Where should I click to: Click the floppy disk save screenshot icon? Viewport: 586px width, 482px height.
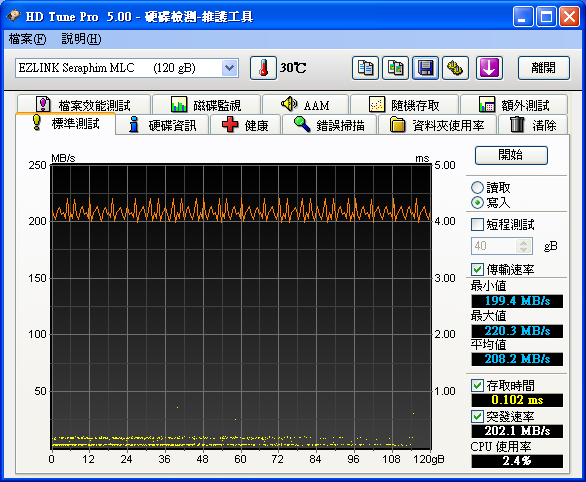425,68
